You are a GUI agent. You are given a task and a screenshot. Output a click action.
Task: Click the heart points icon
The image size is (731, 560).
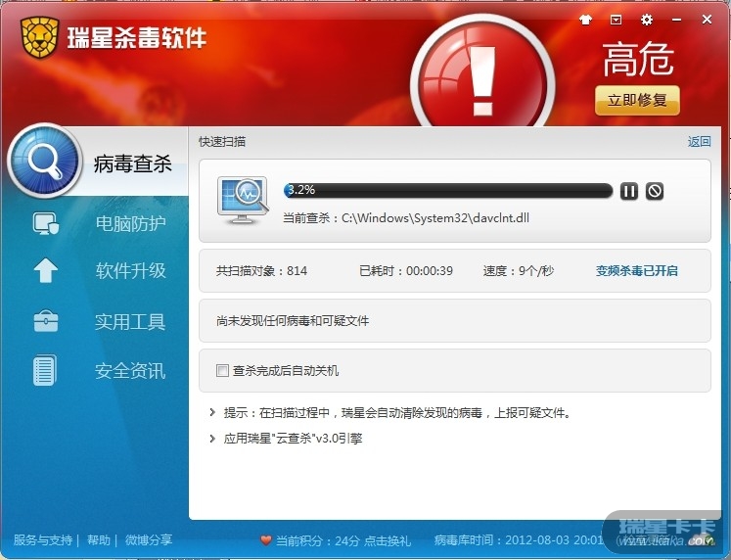(x=266, y=540)
